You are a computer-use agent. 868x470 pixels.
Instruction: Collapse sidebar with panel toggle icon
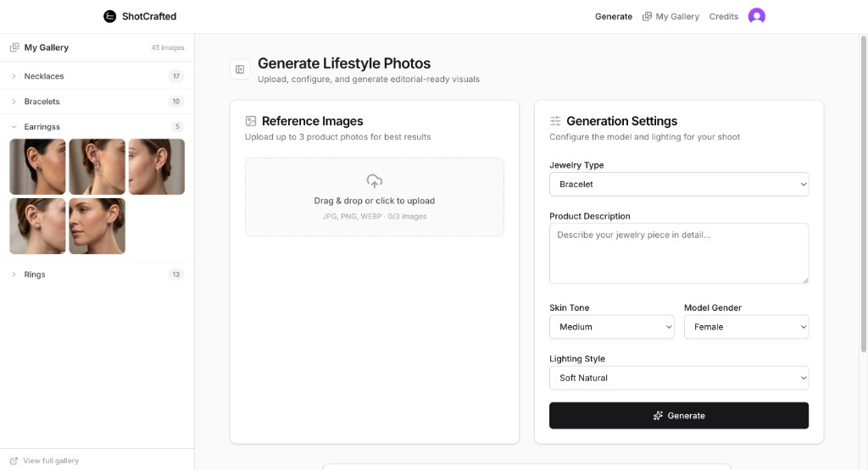(x=240, y=69)
